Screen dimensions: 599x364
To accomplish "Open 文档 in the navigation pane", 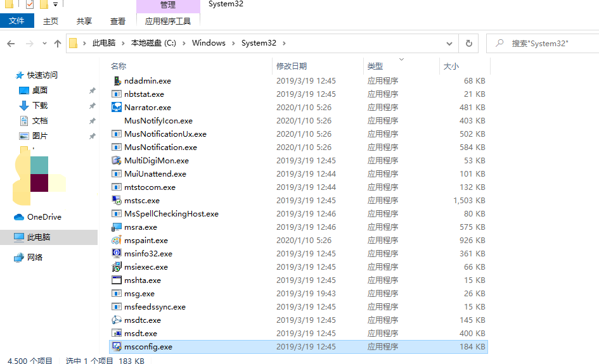I will coord(40,120).
